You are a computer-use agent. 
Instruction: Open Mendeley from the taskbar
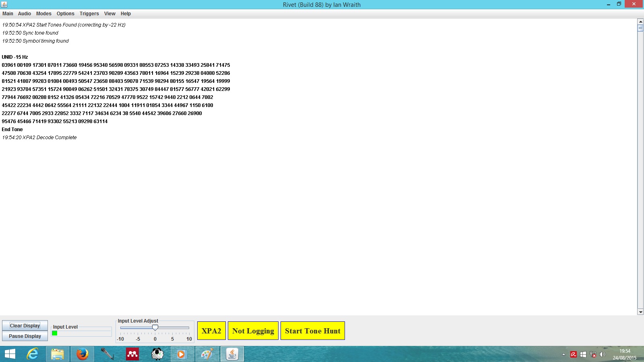tap(132, 354)
